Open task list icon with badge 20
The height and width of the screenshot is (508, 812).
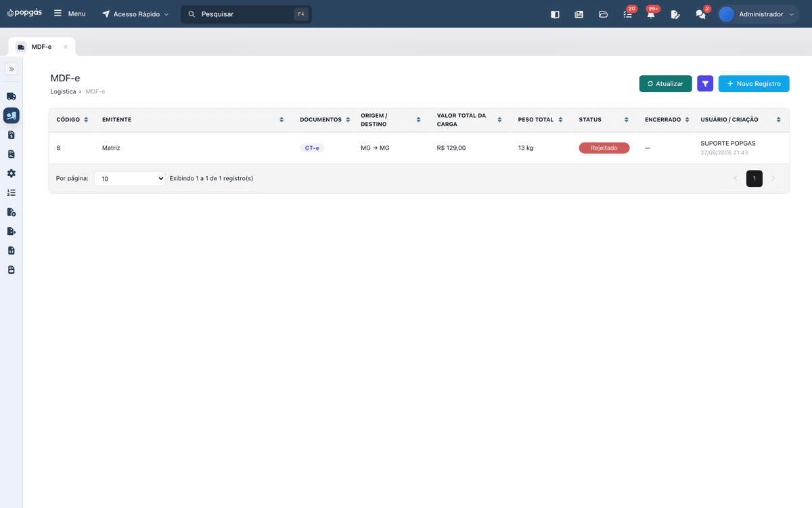628,14
